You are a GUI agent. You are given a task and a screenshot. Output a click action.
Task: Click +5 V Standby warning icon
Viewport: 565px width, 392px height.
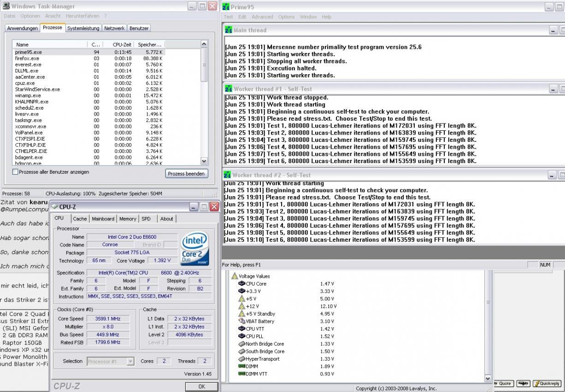241,314
